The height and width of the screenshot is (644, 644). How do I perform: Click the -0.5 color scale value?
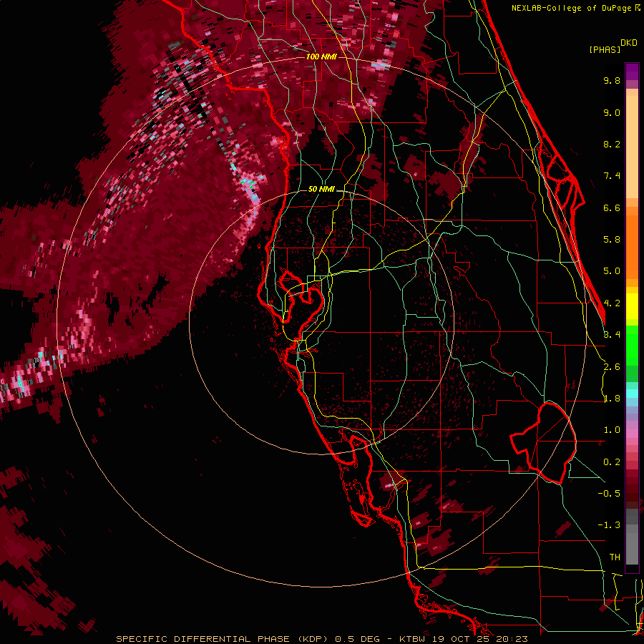coord(609,494)
